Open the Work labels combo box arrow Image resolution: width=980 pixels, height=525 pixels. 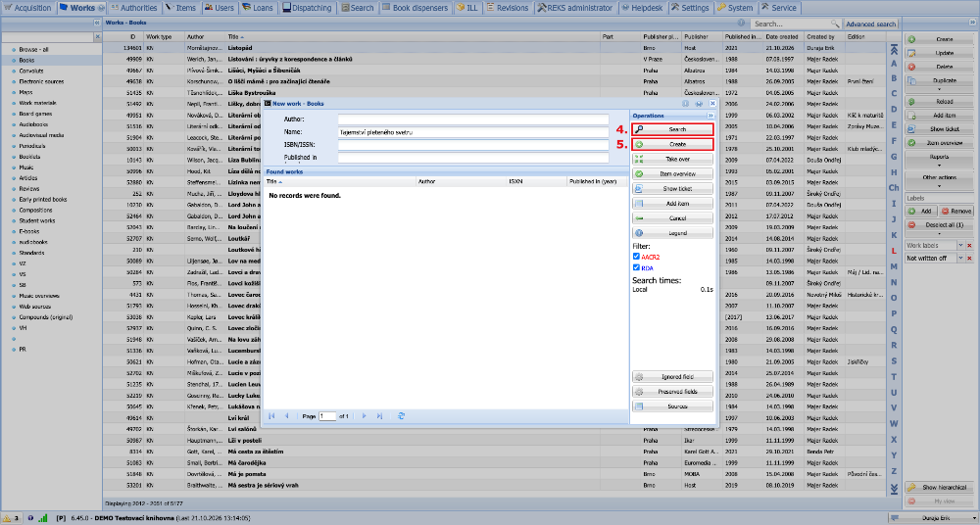961,246
